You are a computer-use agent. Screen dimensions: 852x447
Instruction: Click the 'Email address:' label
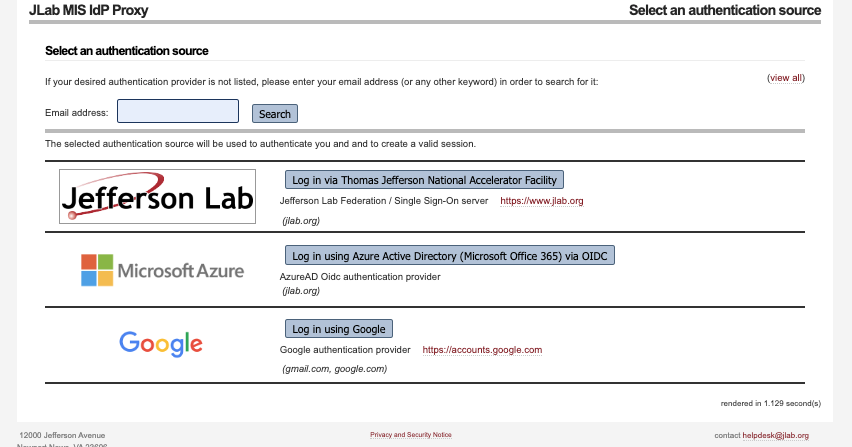click(77, 112)
